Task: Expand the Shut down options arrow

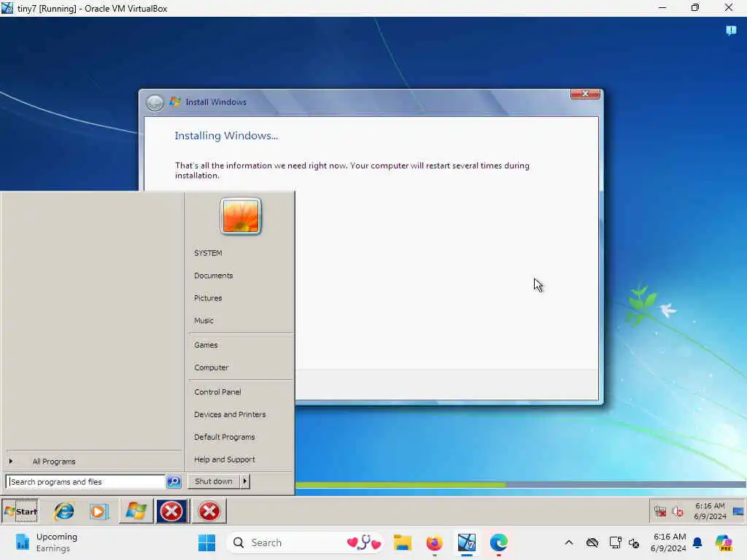Action: tap(245, 481)
